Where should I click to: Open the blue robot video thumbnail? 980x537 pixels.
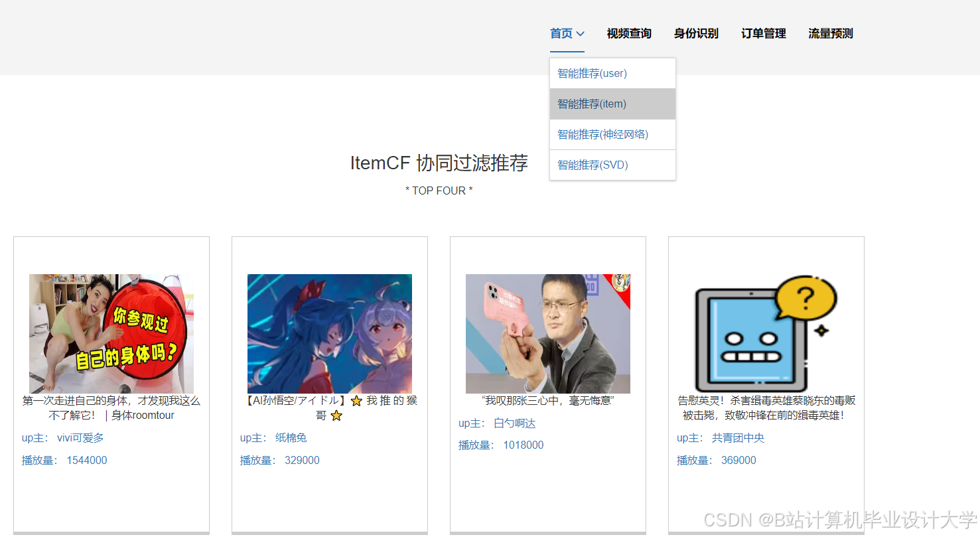click(x=766, y=334)
